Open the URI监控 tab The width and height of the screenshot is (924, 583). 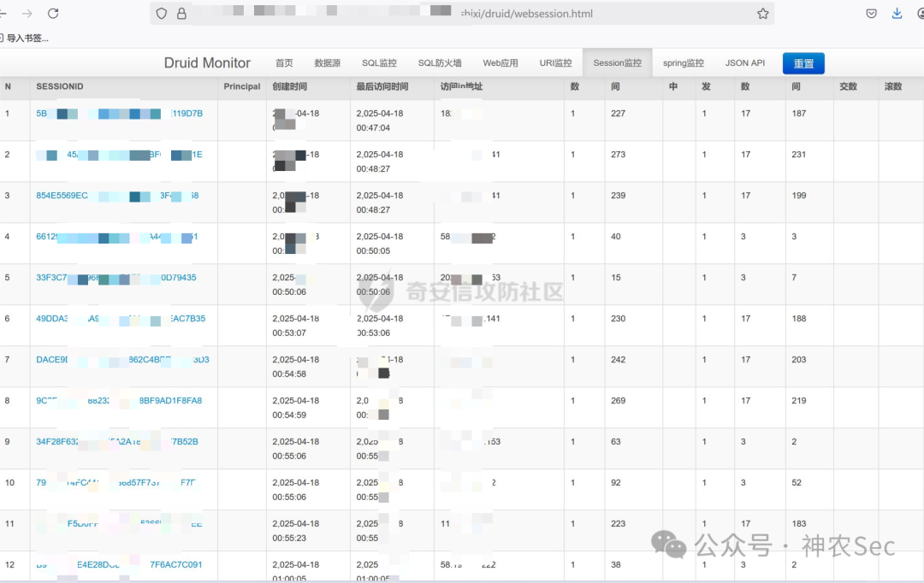pyautogui.click(x=556, y=63)
